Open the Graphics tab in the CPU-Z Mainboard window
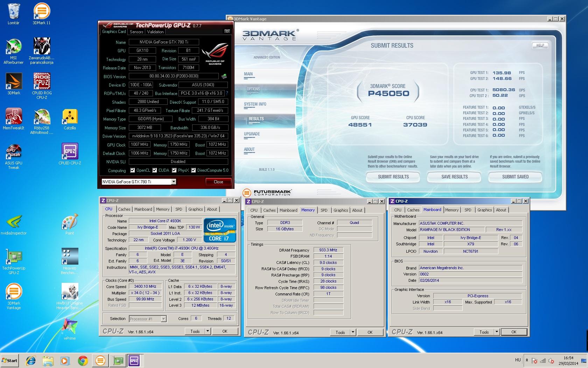 click(x=485, y=210)
